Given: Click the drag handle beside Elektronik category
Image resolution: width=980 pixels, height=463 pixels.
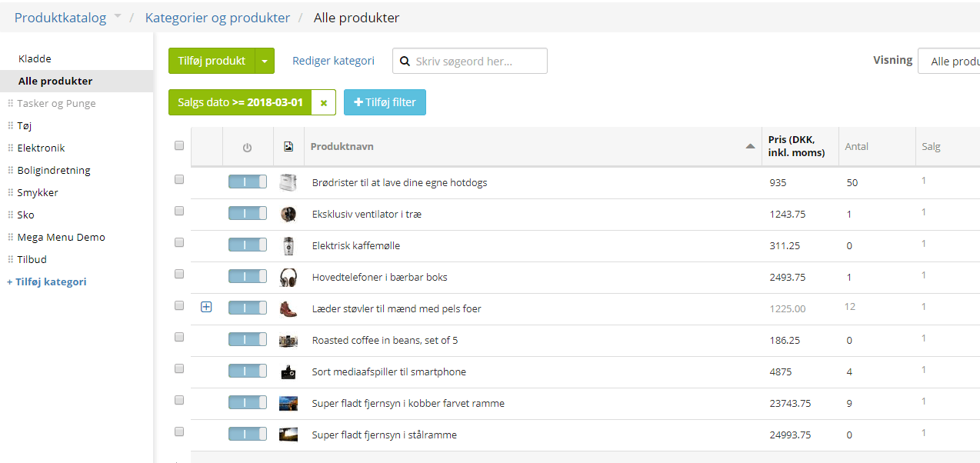Looking at the screenshot, I should (10, 148).
